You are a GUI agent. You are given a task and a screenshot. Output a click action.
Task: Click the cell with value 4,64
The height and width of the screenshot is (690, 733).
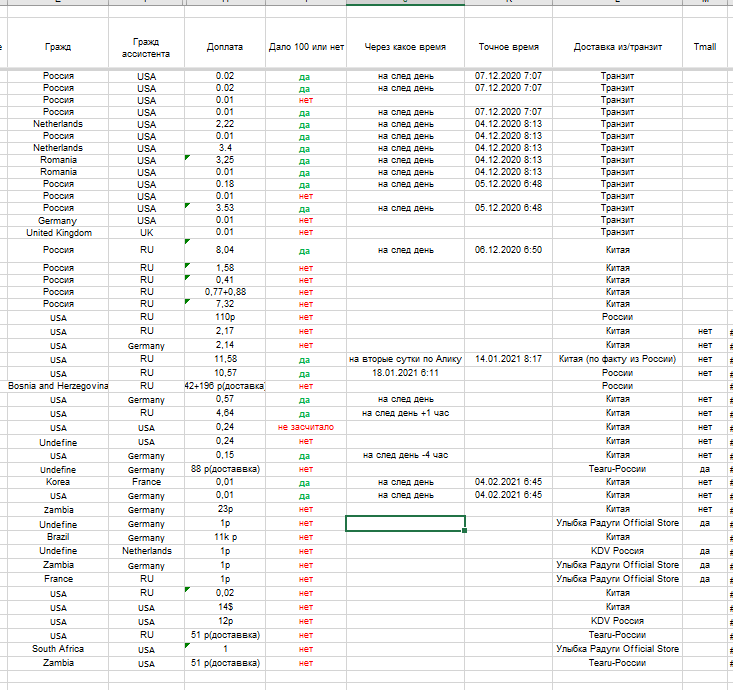225,413
